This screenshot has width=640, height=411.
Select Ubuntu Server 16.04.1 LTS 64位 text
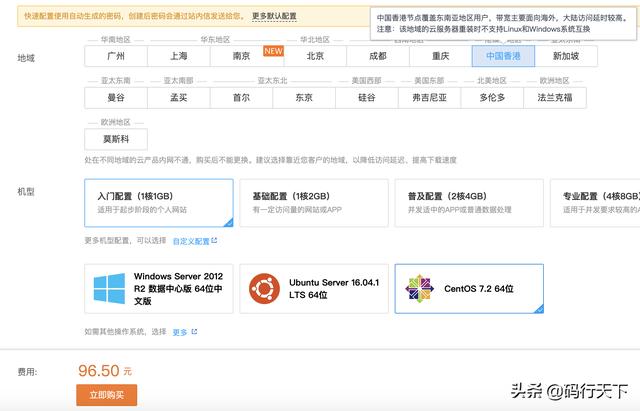coord(334,289)
